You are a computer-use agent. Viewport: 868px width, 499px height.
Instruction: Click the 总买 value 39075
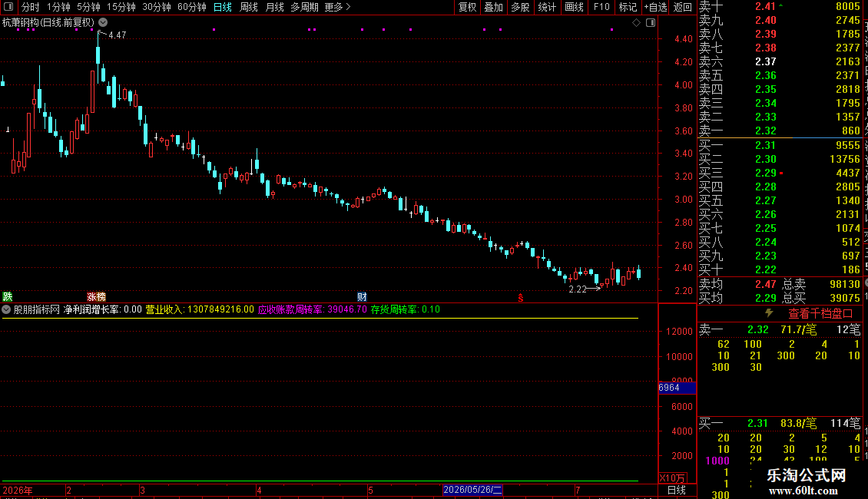click(x=845, y=298)
